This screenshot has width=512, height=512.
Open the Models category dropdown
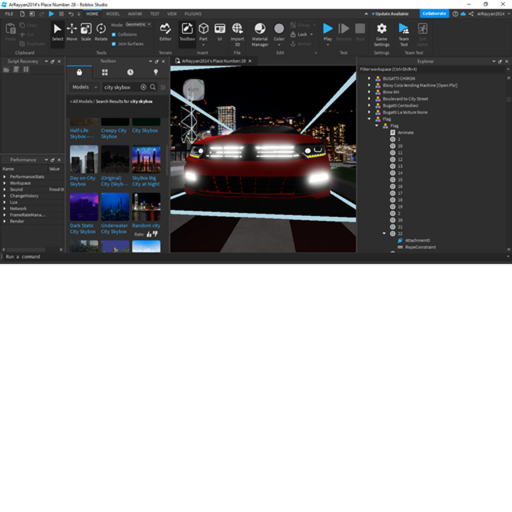[x=84, y=87]
